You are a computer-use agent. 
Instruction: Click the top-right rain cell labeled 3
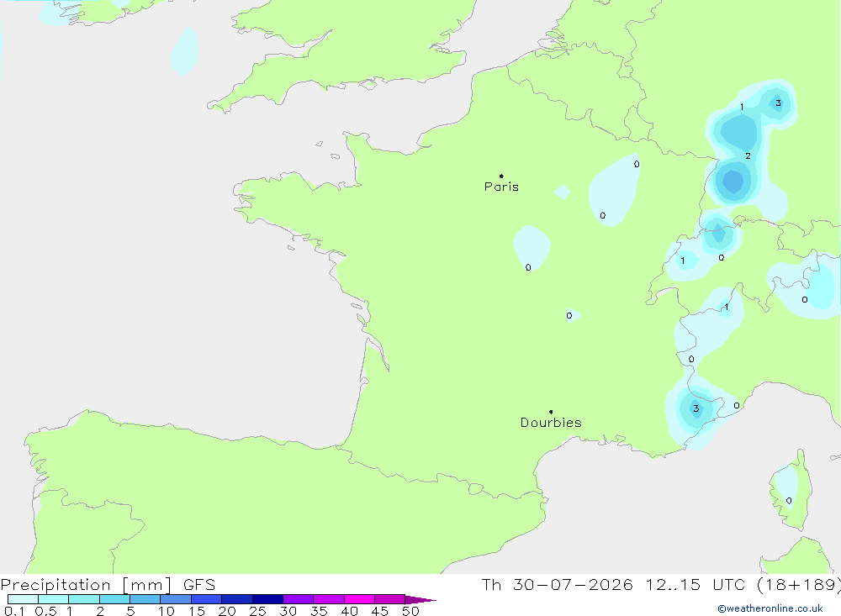pos(777,103)
